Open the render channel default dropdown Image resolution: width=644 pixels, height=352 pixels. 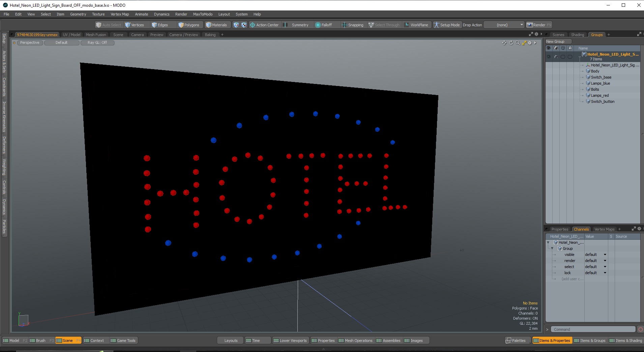[x=596, y=261]
